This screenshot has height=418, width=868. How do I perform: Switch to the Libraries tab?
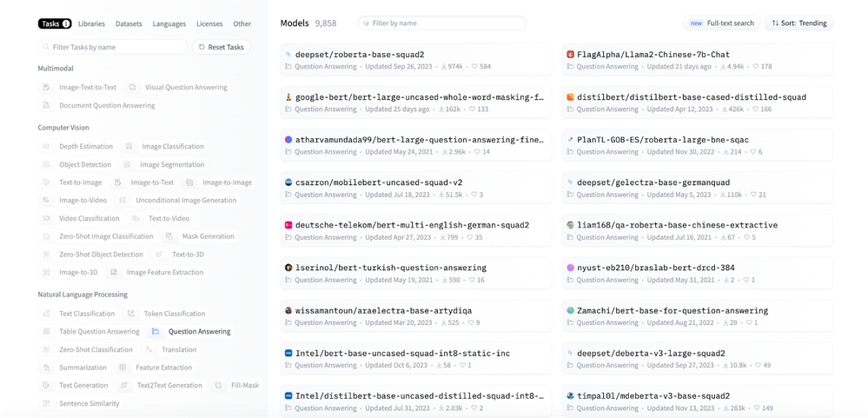pyautogui.click(x=91, y=24)
